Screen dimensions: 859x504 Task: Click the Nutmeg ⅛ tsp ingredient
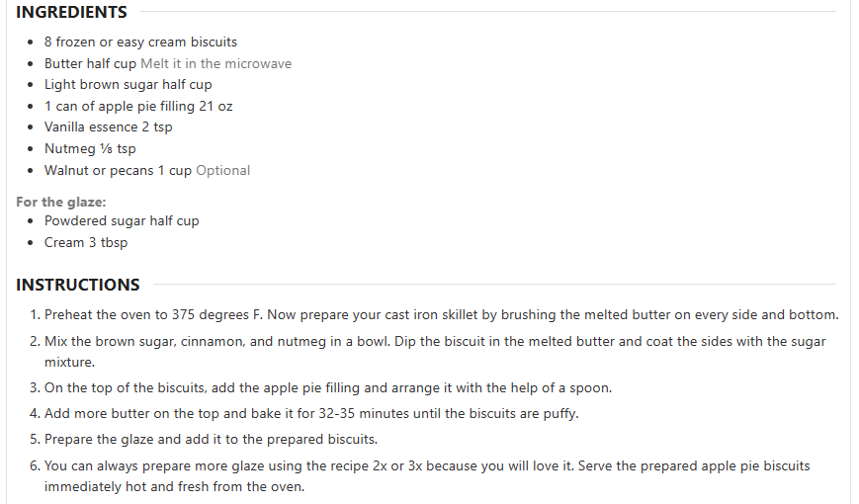90,149
